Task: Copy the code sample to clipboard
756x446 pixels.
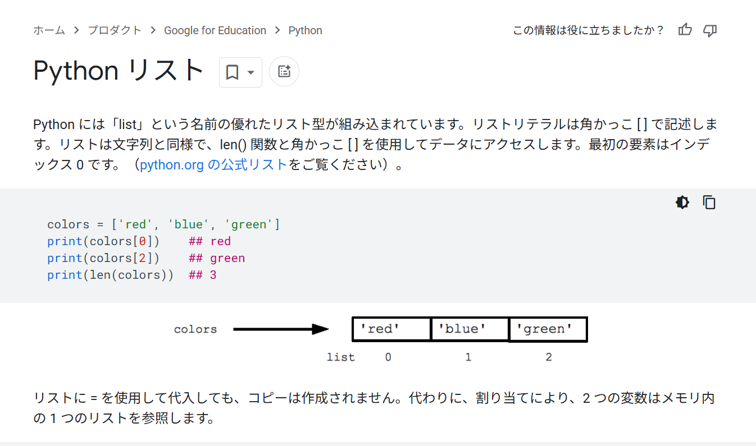Action: (x=709, y=202)
